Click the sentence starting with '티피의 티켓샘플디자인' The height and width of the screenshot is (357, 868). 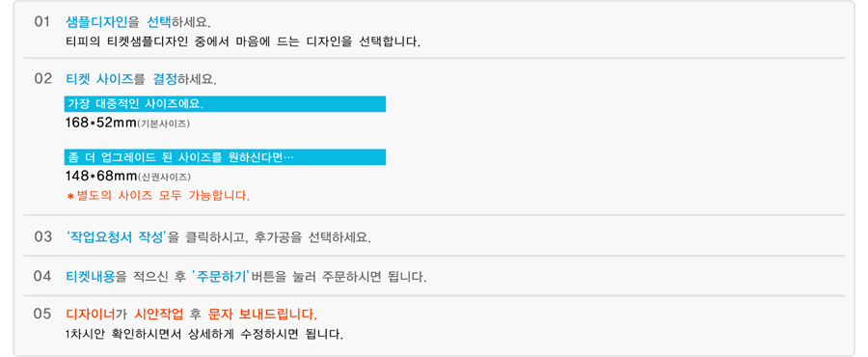243,41
